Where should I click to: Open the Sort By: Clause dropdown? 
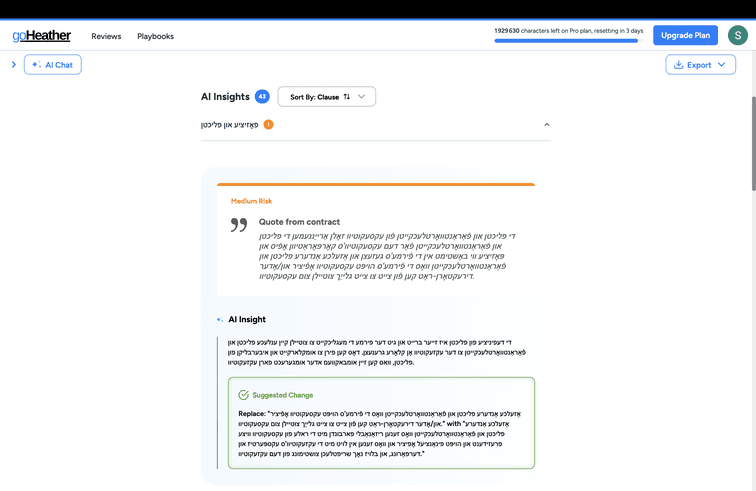click(326, 97)
